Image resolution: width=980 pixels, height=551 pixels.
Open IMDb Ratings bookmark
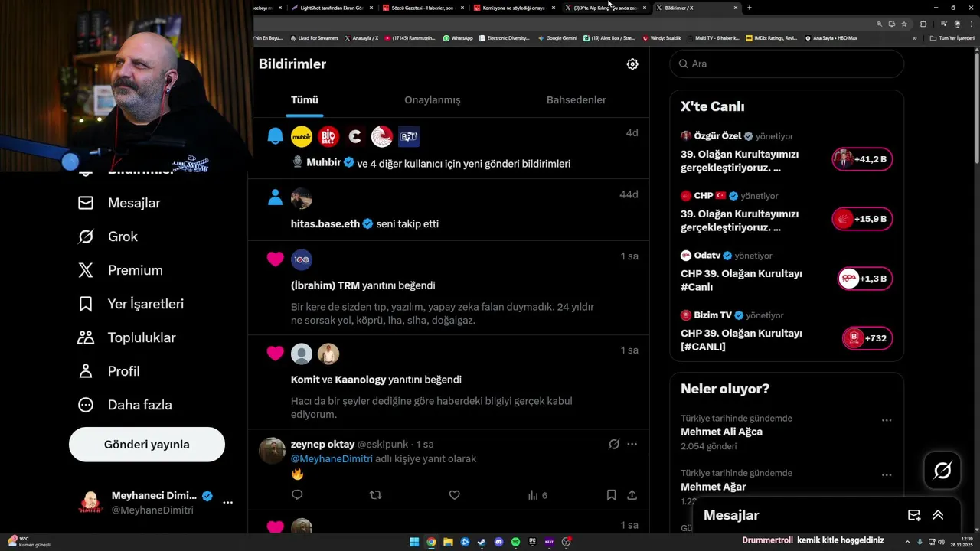tap(772, 37)
